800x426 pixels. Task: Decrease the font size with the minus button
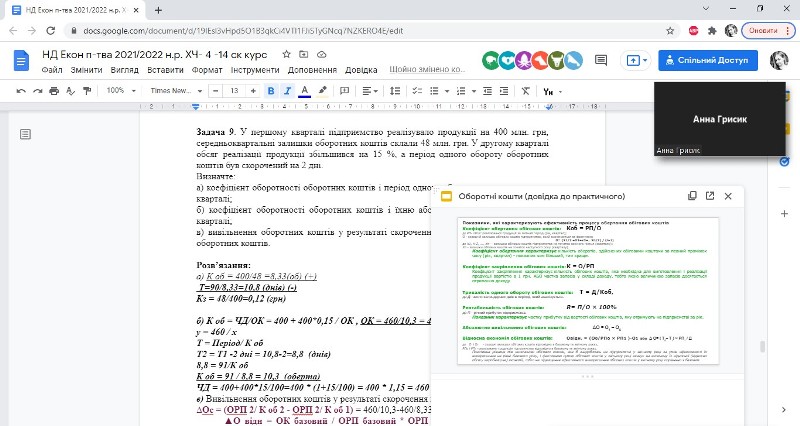(215, 91)
